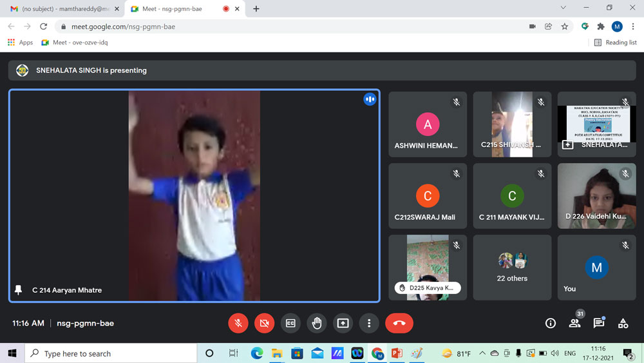Open the Reading list button
Screen dimensions: 644x363
click(x=615, y=43)
